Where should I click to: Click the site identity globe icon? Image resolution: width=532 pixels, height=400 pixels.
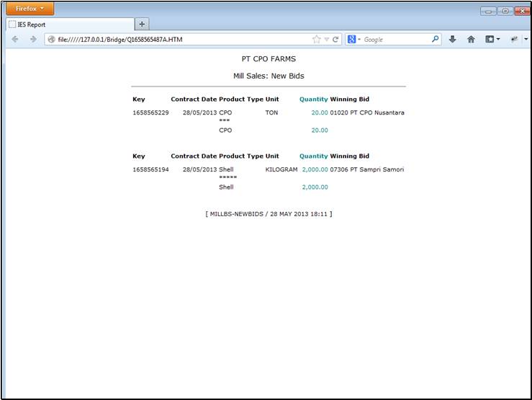(x=51, y=40)
